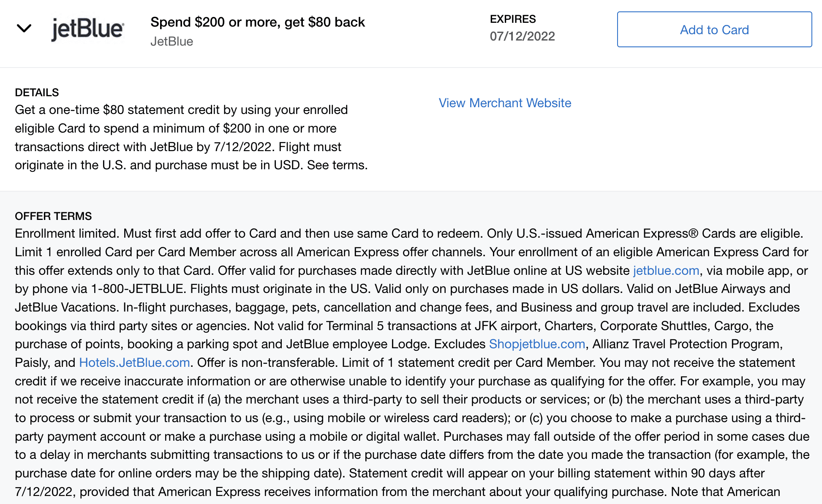Click the EXPIRES label
Screen dimensions: 822x504
point(513,19)
